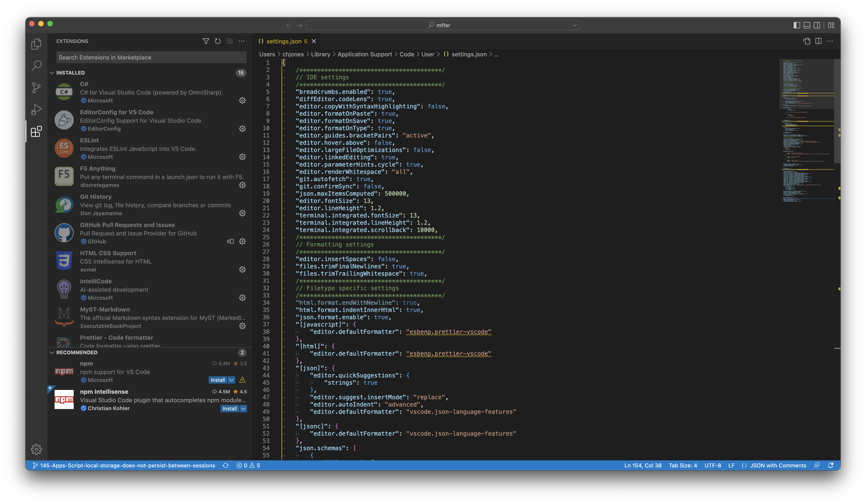
Task: Click the filter extensions funnel icon
Action: [x=206, y=41]
